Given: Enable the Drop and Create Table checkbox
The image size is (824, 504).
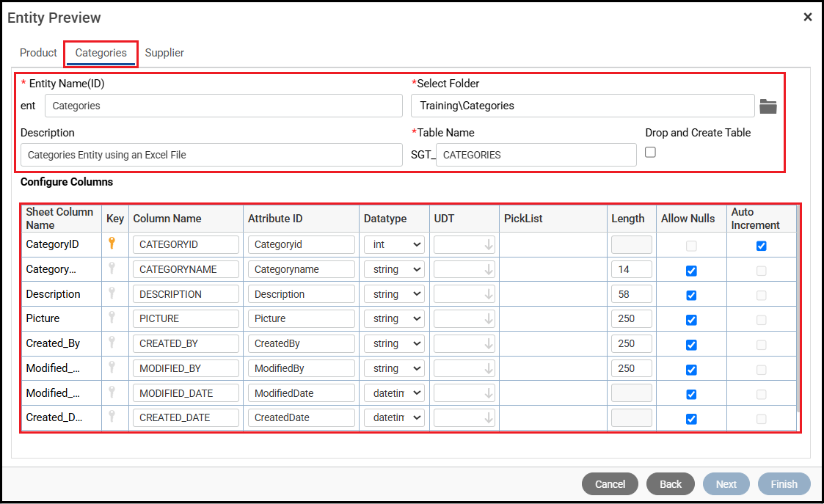Looking at the screenshot, I should (650, 152).
